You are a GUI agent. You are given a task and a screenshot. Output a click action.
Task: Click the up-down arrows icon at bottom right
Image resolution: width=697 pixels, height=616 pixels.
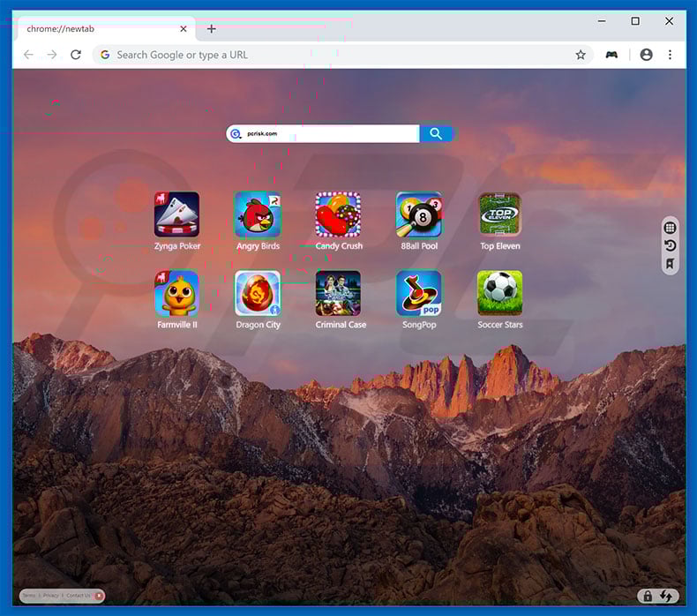[666, 596]
